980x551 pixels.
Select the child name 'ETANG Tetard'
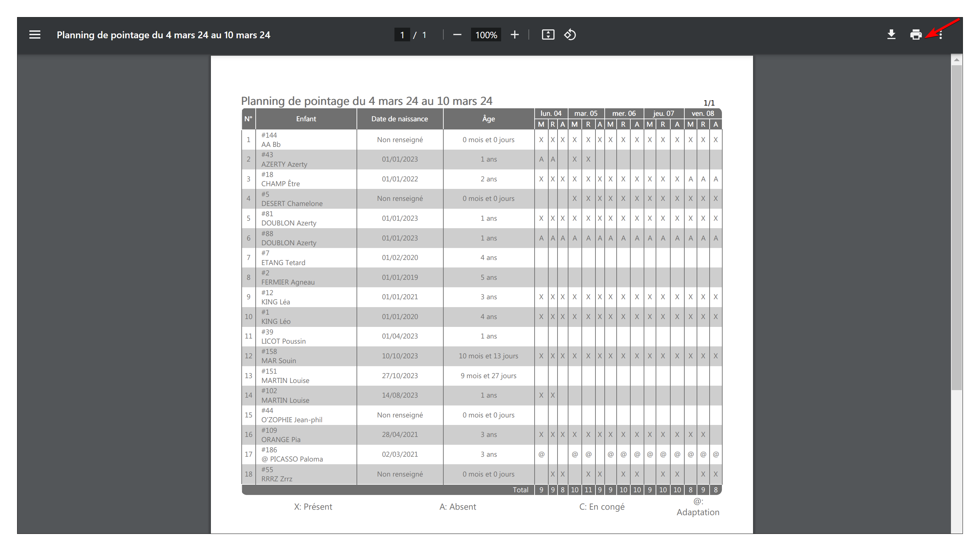tap(283, 262)
